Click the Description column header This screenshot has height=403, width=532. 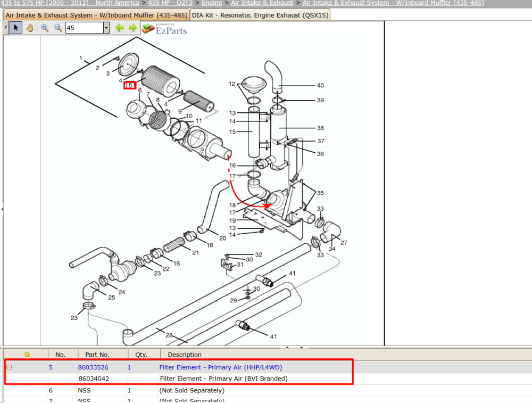click(x=185, y=355)
